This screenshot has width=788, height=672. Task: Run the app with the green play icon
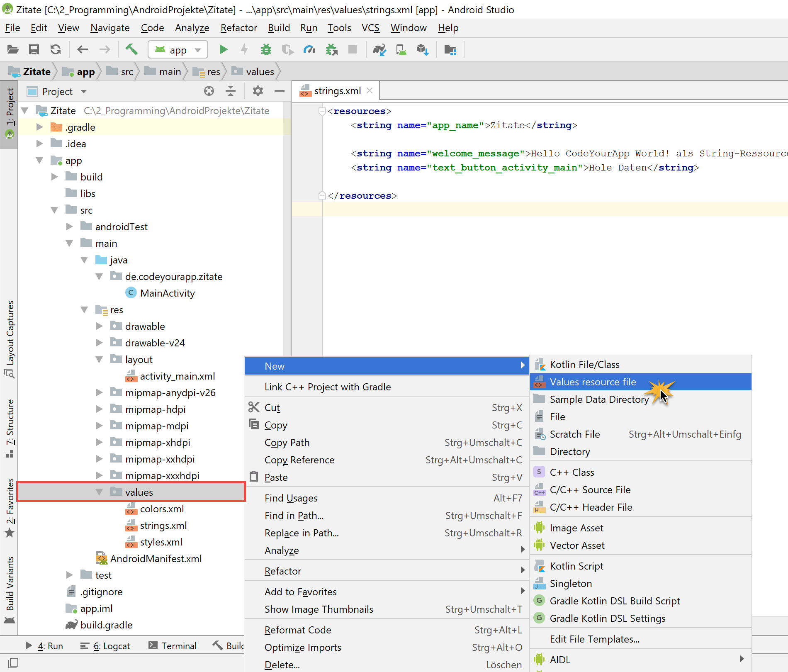tap(223, 50)
